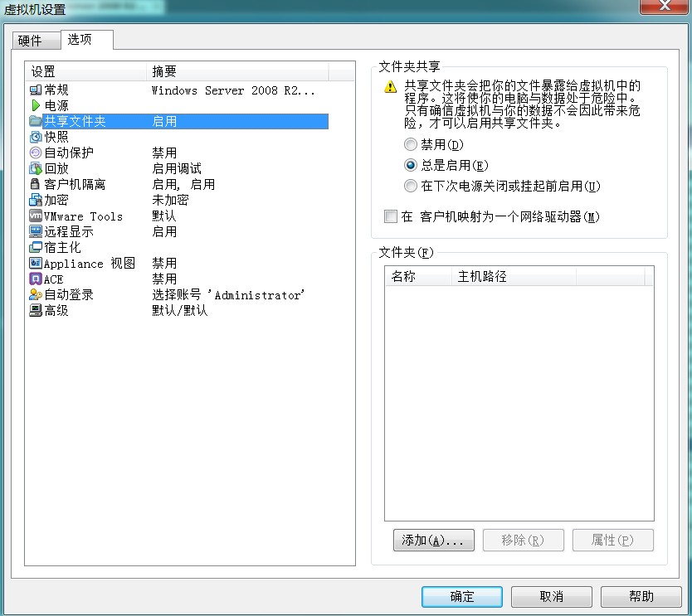Select the ACE row label
692x616 pixels.
(54, 279)
